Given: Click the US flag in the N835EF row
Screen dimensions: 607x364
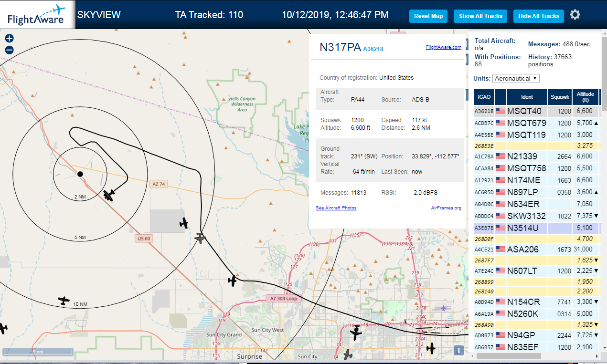Looking at the screenshot, I should tap(501, 347).
